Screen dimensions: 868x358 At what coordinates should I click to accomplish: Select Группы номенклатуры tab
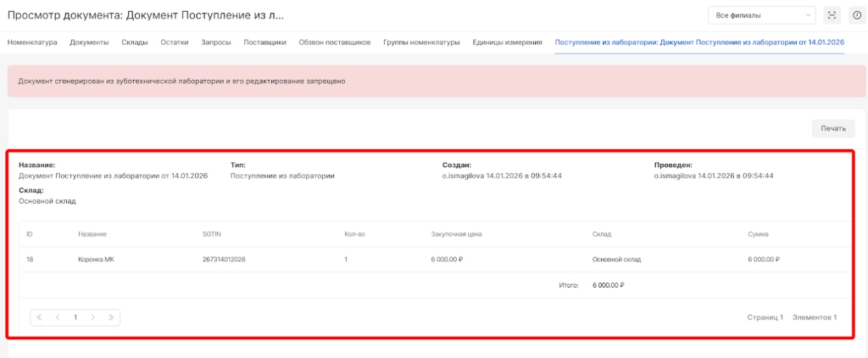(x=421, y=42)
